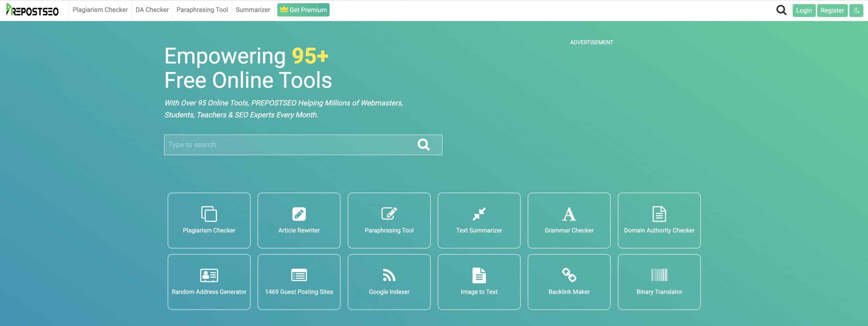Open the Grammar Checker tool card

click(x=569, y=220)
